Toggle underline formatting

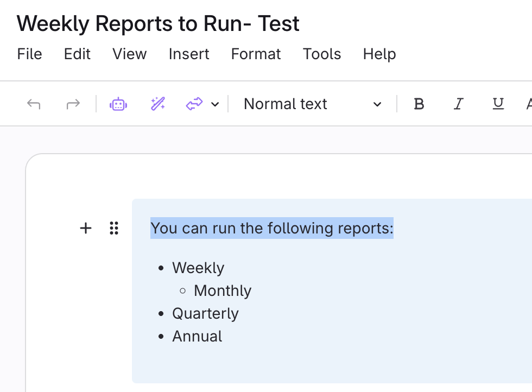pyautogui.click(x=498, y=104)
